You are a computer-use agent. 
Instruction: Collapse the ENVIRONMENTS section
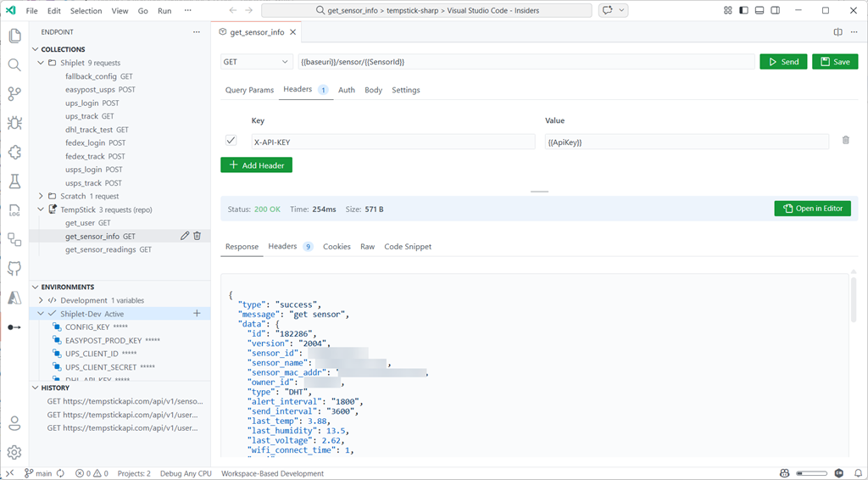[x=36, y=287]
